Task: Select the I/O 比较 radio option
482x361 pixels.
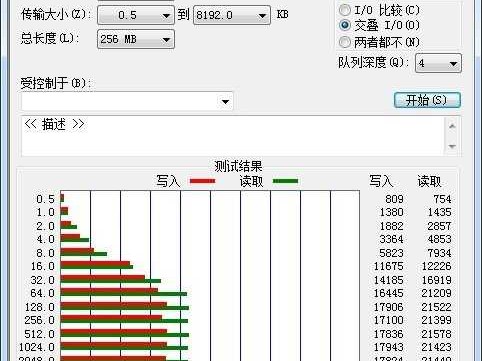Action: 379,10
